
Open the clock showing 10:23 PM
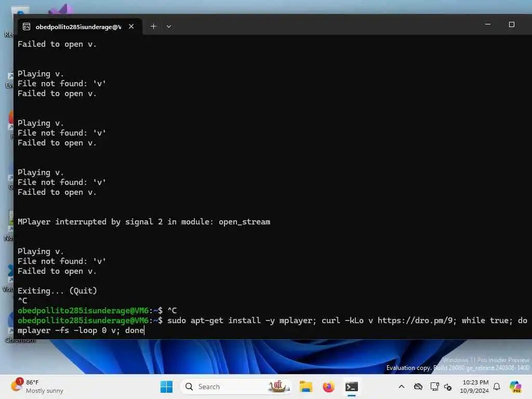[474, 387]
